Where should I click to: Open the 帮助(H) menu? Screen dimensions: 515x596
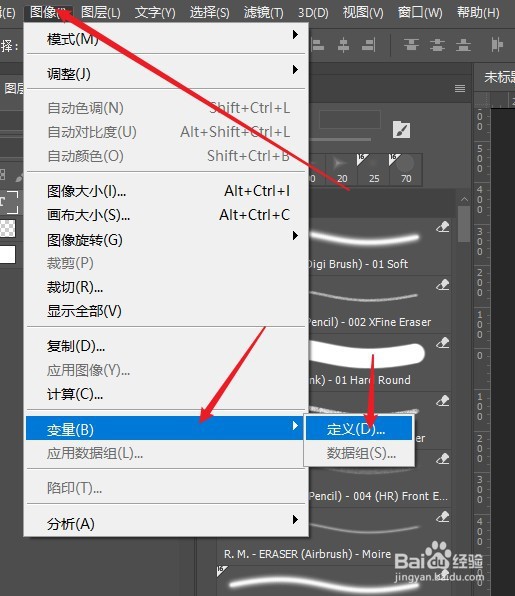(478, 13)
